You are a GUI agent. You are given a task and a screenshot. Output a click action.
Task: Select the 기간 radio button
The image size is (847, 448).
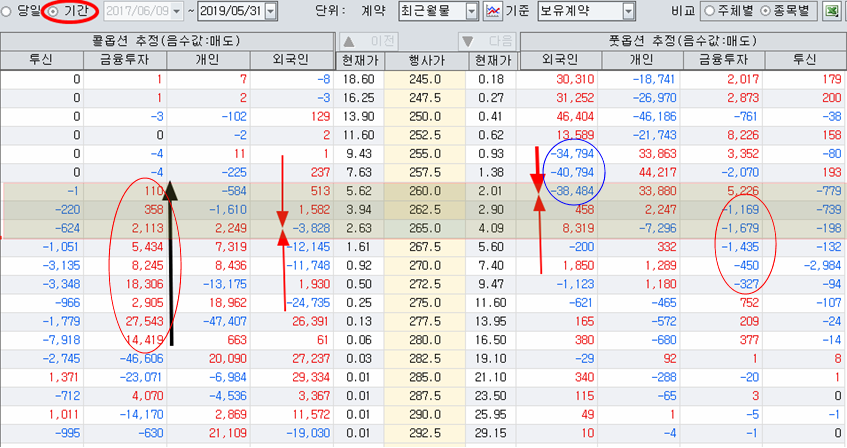53,11
